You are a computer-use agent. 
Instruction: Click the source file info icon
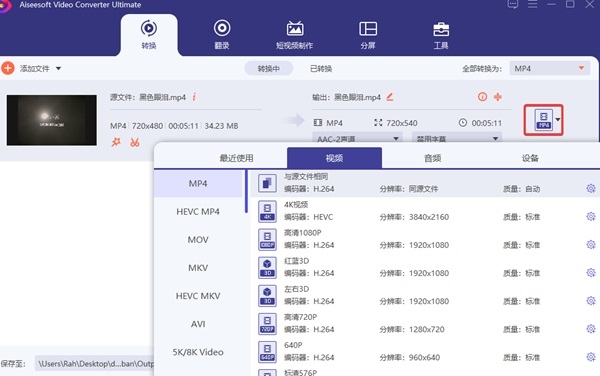pyautogui.click(x=194, y=97)
